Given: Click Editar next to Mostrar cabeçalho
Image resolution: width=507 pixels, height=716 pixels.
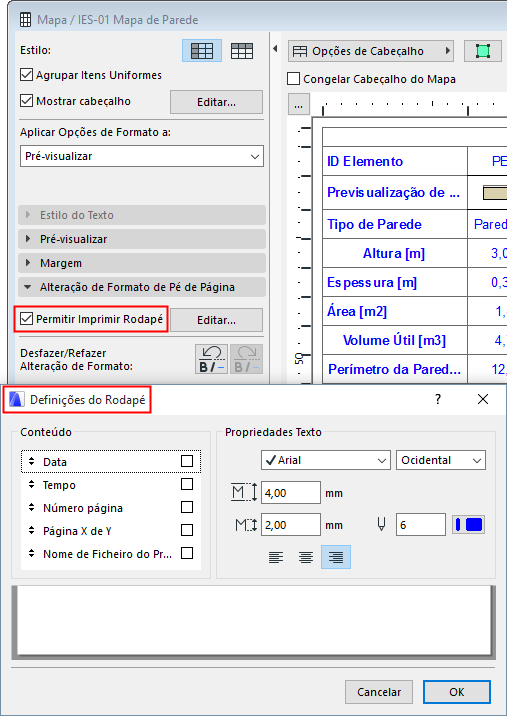Looking at the screenshot, I should pos(217,102).
